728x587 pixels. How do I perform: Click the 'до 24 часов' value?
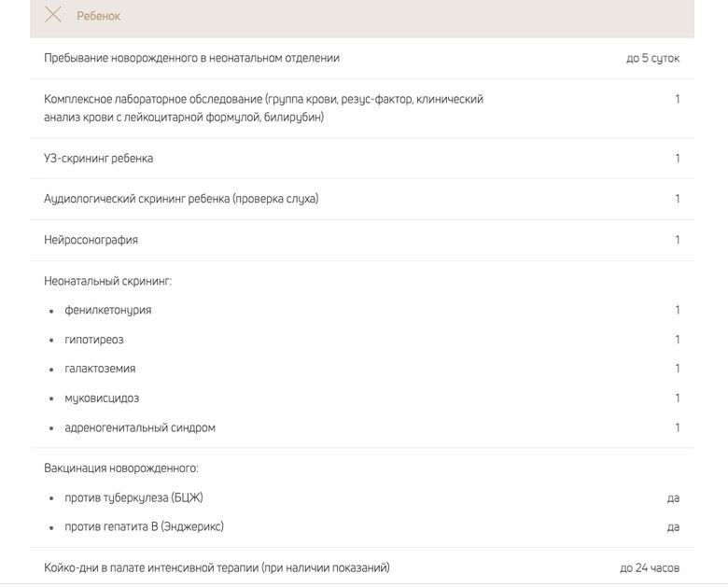[x=650, y=567]
